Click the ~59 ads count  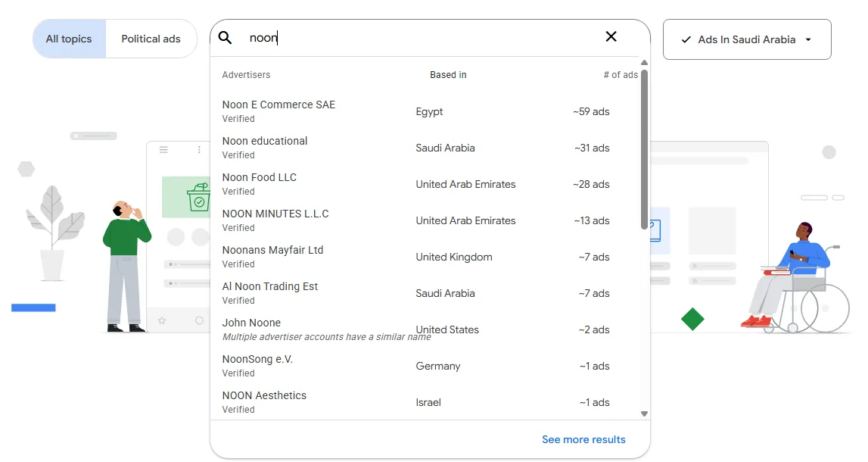[x=591, y=111]
